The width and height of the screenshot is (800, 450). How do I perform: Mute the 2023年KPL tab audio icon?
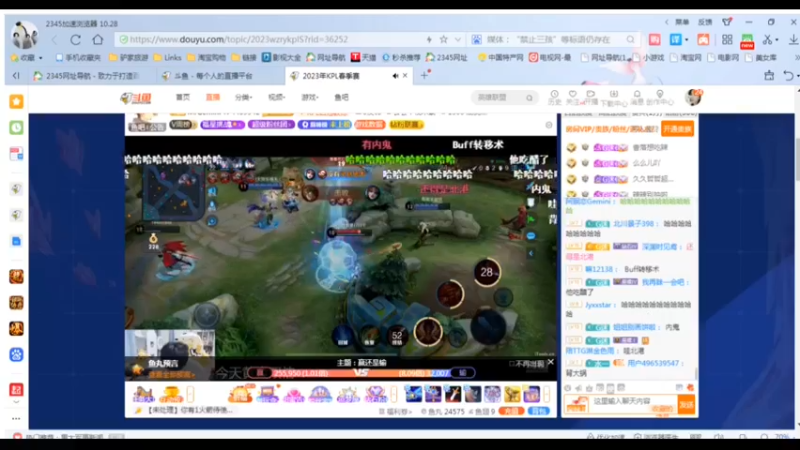[395, 76]
